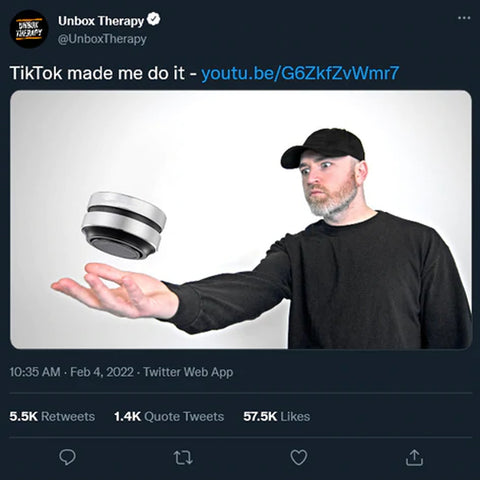Click the man's black cap in photo
The height and width of the screenshot is (480, 480).
pyautogui.click(x=323, y=148)
